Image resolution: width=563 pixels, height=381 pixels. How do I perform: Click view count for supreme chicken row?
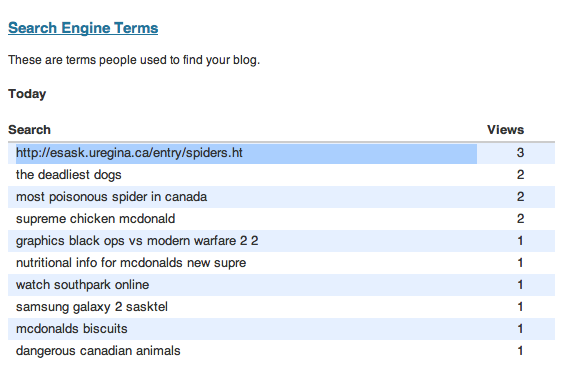pos(520,219)
